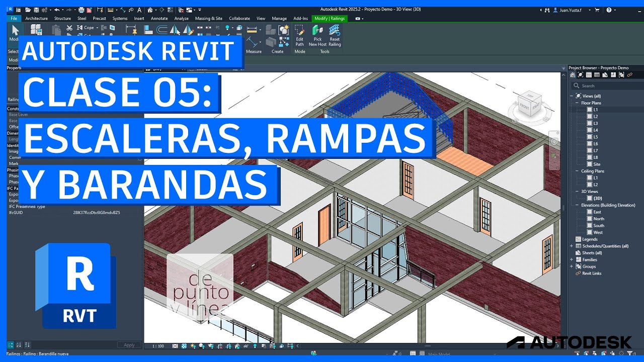Collapse the 3D Views node
Image resolution: width=644 pixels, height=362 pixels.
point(577,192)
